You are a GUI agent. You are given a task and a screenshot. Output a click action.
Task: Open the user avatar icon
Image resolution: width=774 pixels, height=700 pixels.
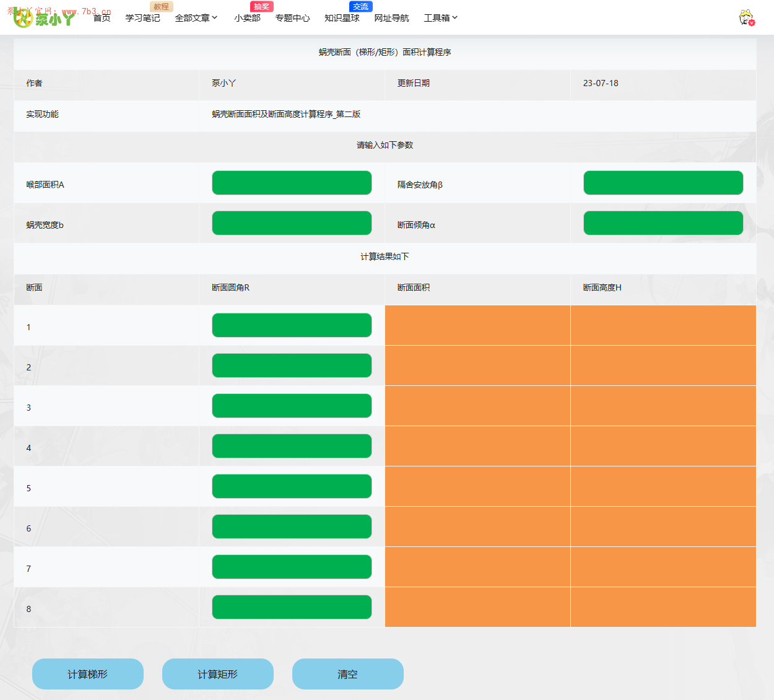(x=747, y=18)
